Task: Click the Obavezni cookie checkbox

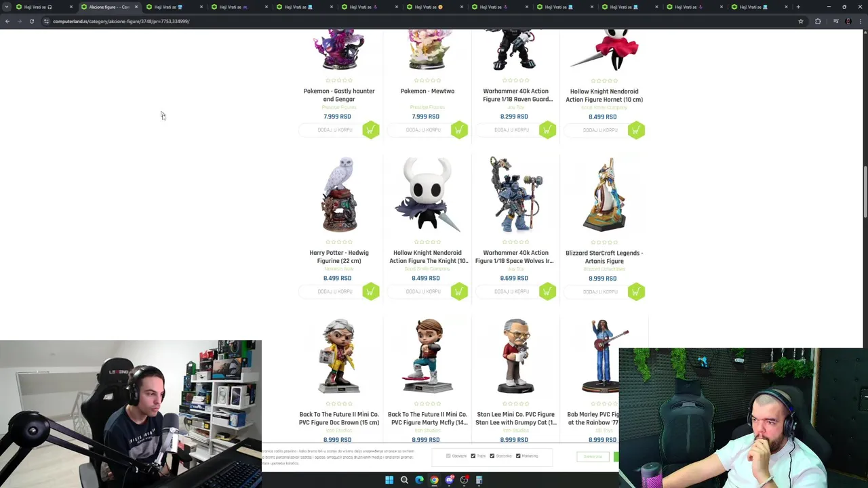Action: click(448, 456)
